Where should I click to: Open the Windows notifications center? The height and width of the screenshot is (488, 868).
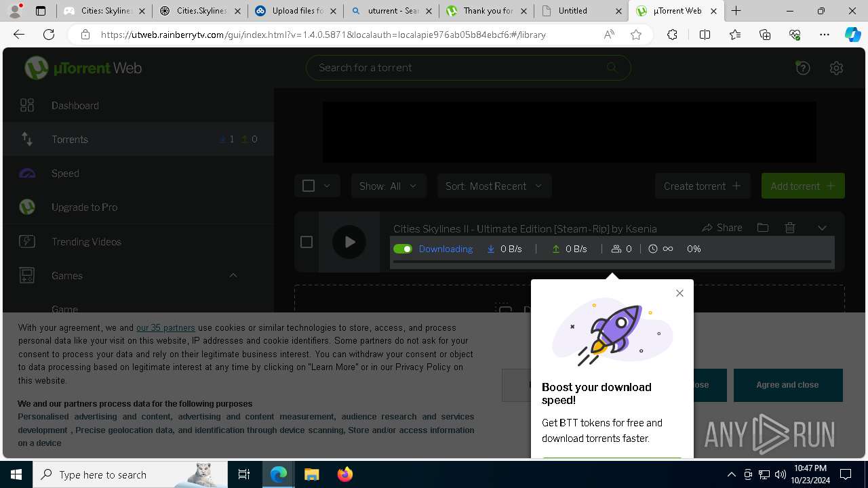(x=846, y=474)
